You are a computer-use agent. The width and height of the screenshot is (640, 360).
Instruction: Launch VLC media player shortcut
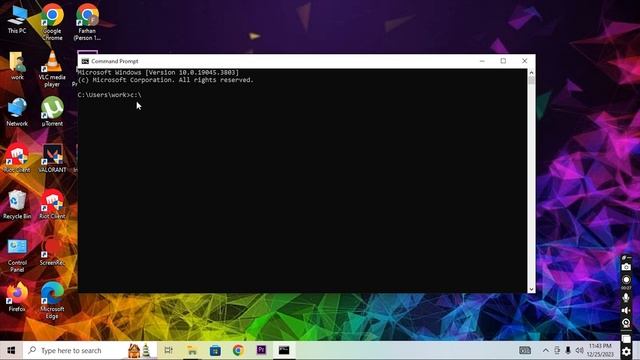pyautogui.click(x=52, y=69)
